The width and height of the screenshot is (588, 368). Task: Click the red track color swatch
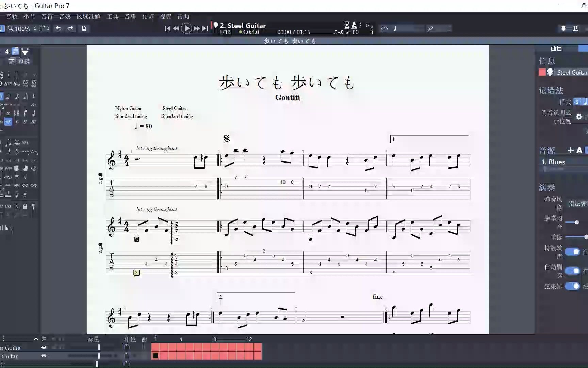(x=542, y=72)
